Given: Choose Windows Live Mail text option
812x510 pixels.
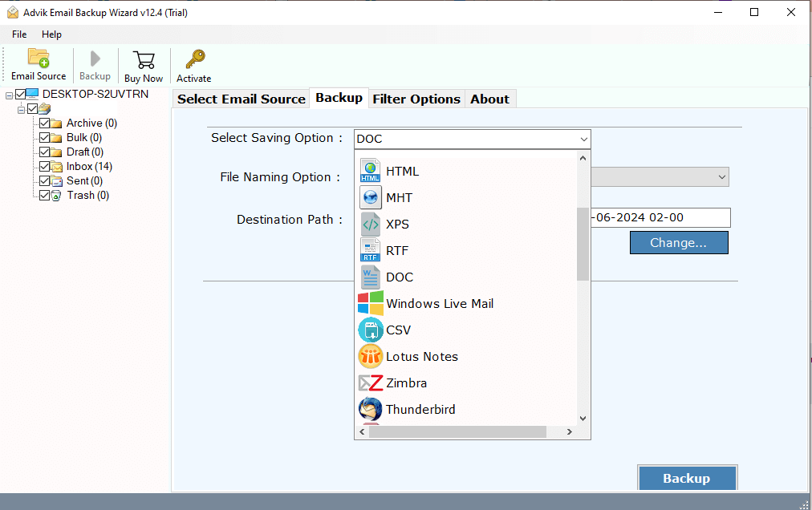Looking at the screenshot, I should pos(440,303).
